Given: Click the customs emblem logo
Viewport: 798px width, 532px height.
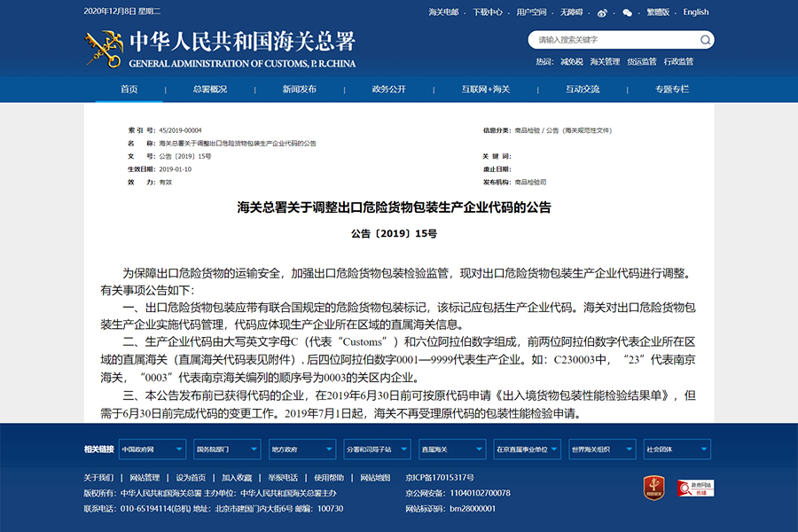Looking at the screenshot, I should pyautogui.click(x=105, y=49).
